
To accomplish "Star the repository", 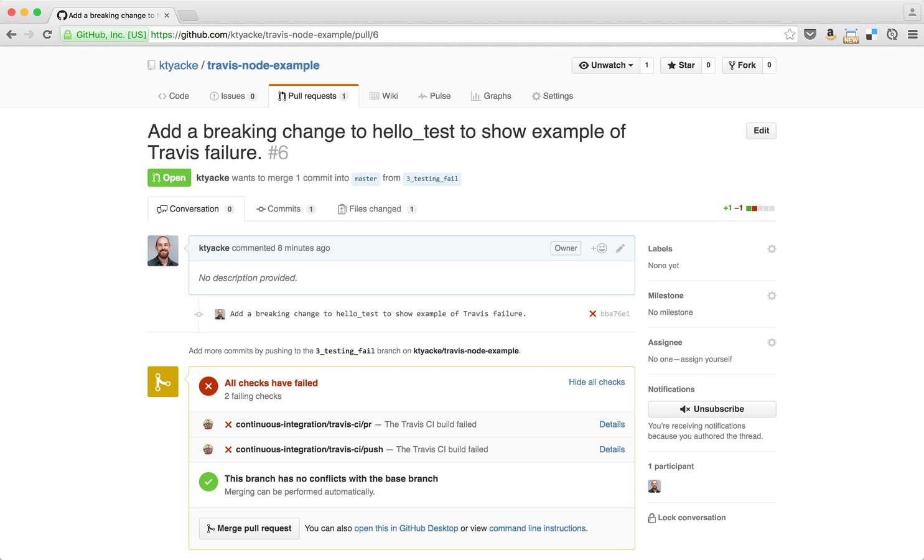I will tap(681, 65).
